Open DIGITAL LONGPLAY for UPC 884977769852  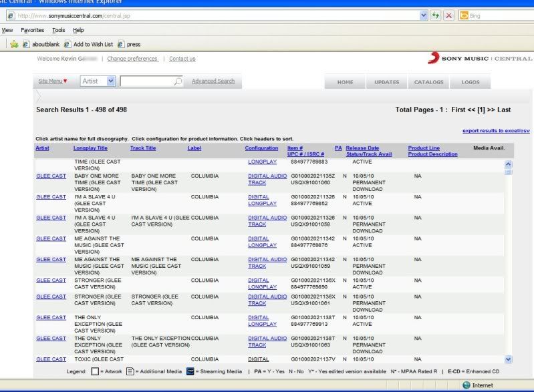pyautogui.click(x=262, y=200)
